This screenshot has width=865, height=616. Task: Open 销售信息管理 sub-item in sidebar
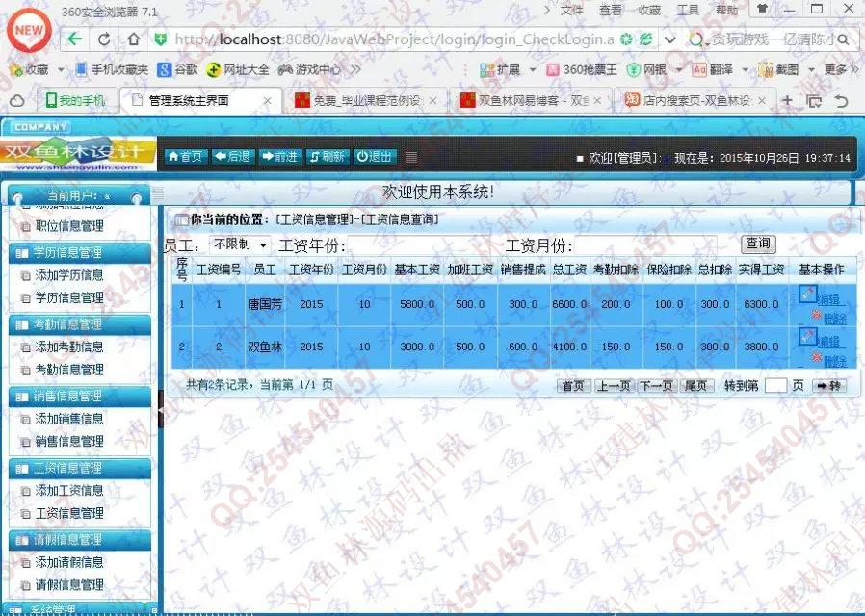pos(69,441)
